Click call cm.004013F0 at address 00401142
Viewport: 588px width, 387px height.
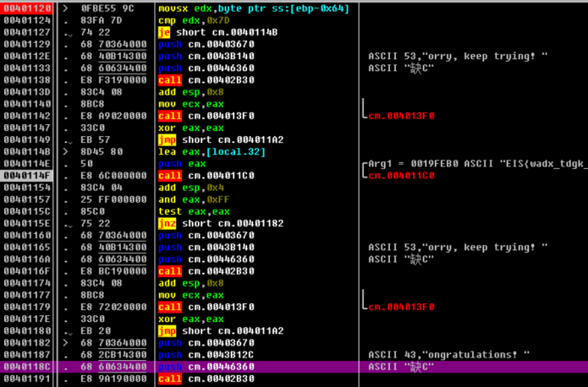[206, 116]
